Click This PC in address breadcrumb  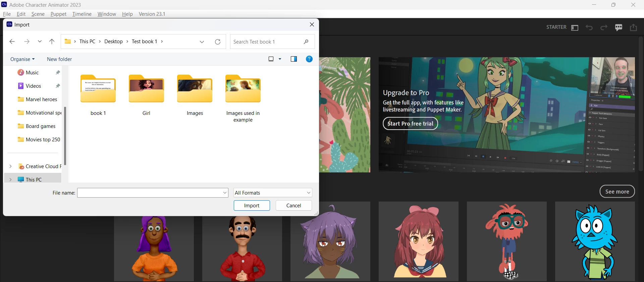pyautogui.click(x=87, y=42)
